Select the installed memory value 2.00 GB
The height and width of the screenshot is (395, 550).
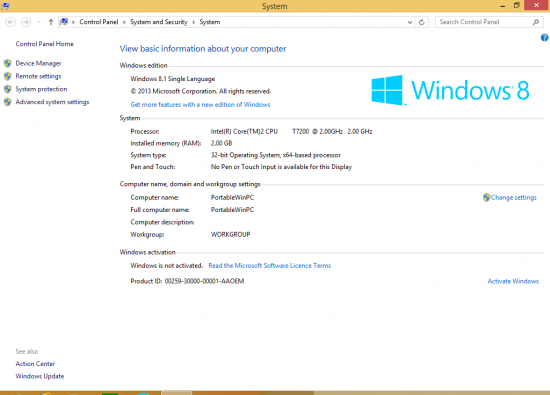pos(221,143)
